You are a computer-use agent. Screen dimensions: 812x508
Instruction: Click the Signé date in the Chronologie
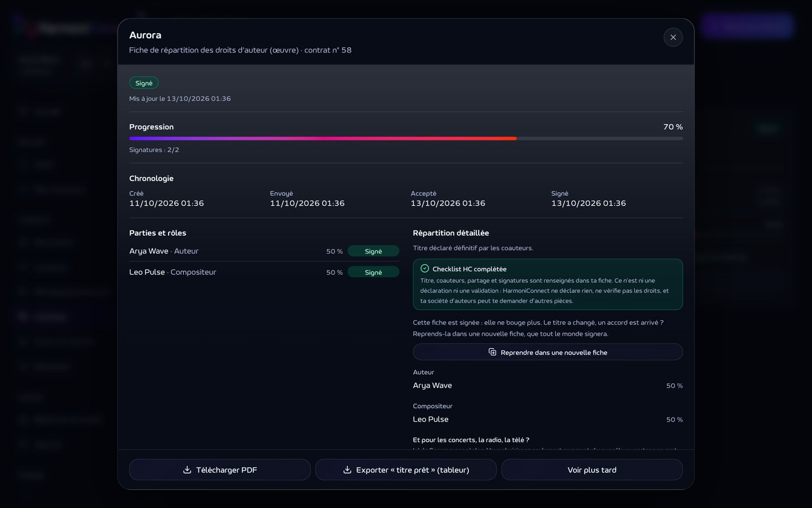[589, 203]
